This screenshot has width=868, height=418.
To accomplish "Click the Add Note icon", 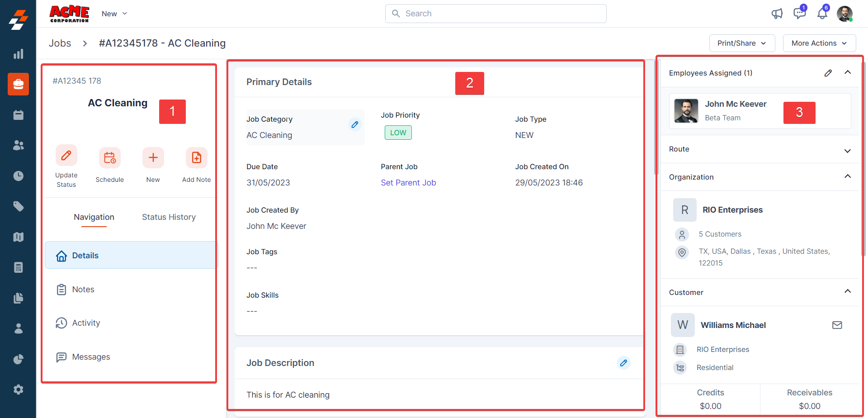I will 196,158.
